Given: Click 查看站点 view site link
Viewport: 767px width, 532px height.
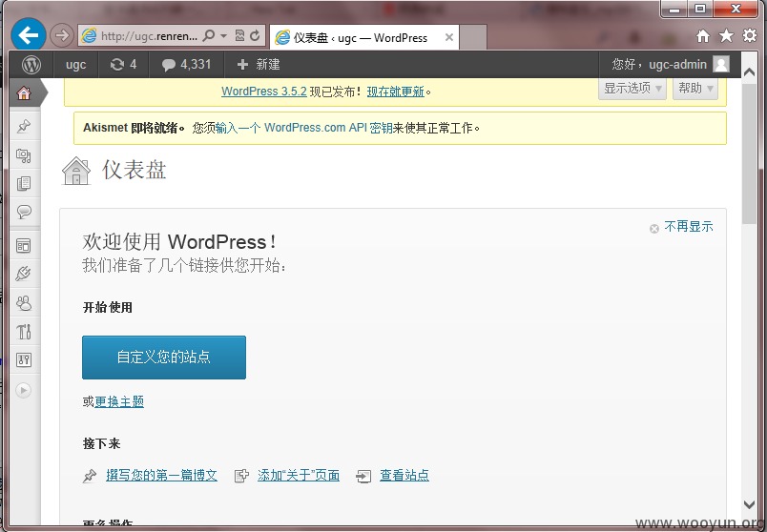Looking at the screenshot, I should pos(404,476).
